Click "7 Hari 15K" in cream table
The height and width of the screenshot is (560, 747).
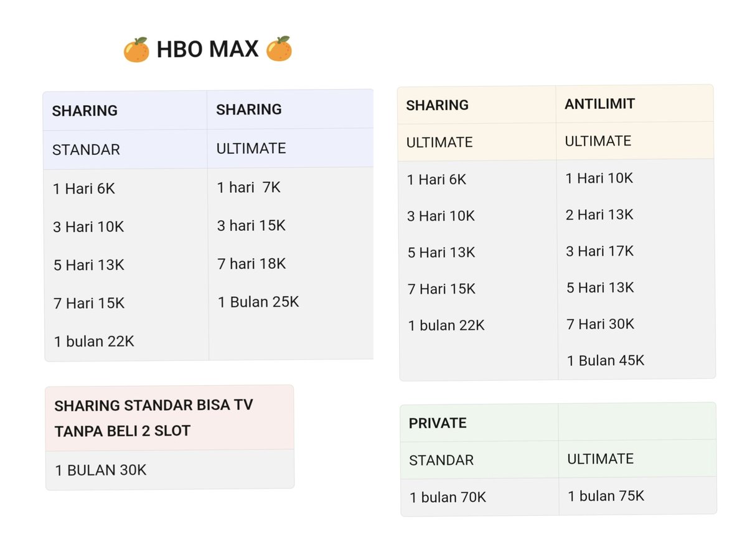[x=441, y=289]
